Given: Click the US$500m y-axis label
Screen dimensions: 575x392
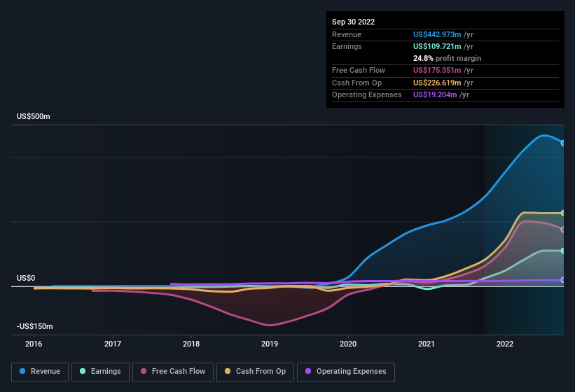Looking at the screenshot, I should (x=34, y=116).
